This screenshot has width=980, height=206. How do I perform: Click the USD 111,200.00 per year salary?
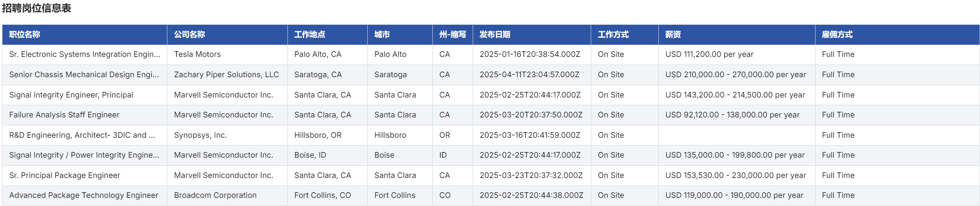pos(709,54)
